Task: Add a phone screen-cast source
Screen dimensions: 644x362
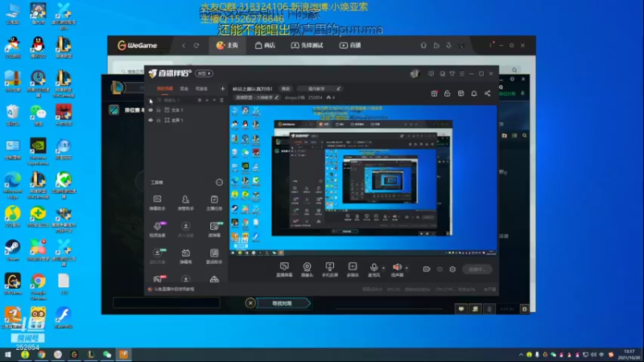Action: (329, 269)
